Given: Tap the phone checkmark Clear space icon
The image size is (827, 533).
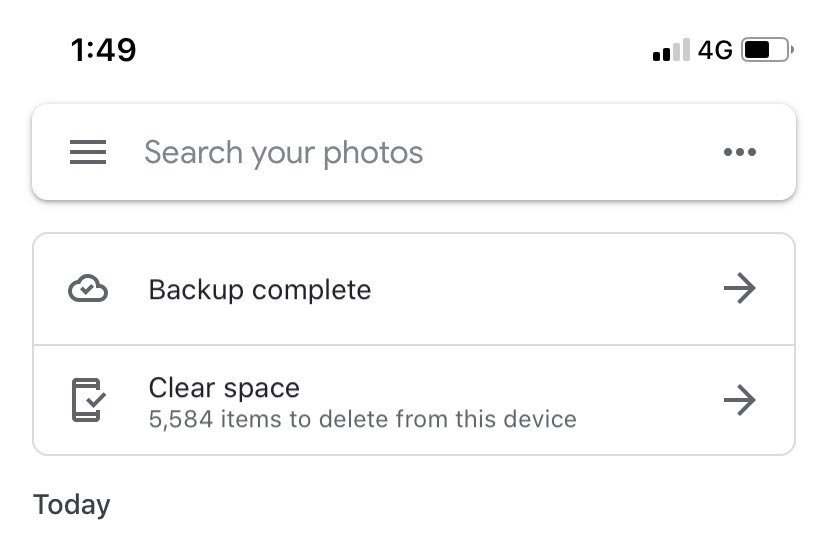Looking at the screenshot, I should coord(88,400).
